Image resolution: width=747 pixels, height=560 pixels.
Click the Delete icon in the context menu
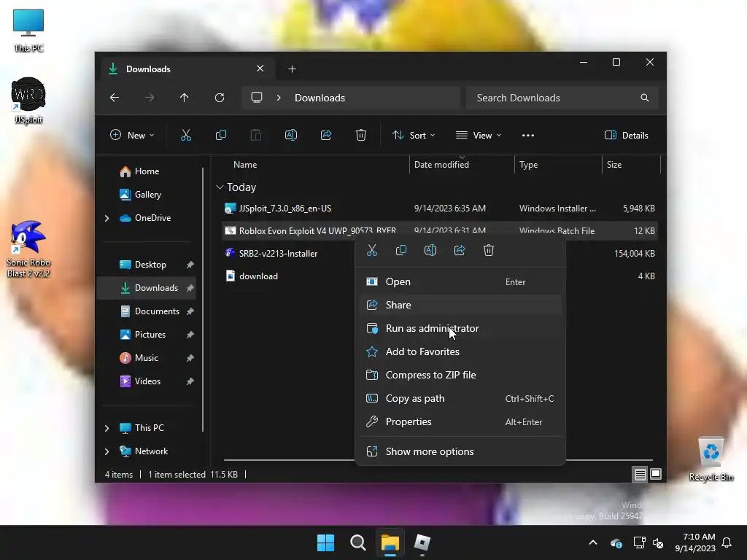[489, 251]
